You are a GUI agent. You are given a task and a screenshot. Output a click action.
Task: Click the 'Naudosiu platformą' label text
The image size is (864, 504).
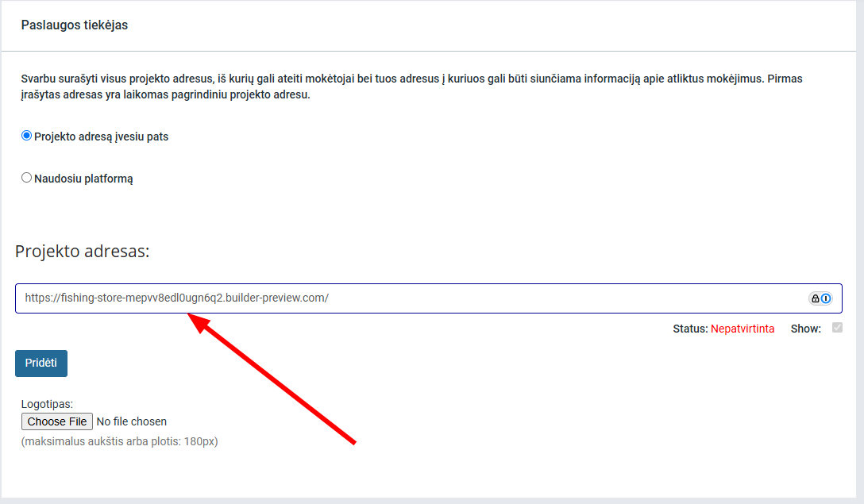point(83,179)
